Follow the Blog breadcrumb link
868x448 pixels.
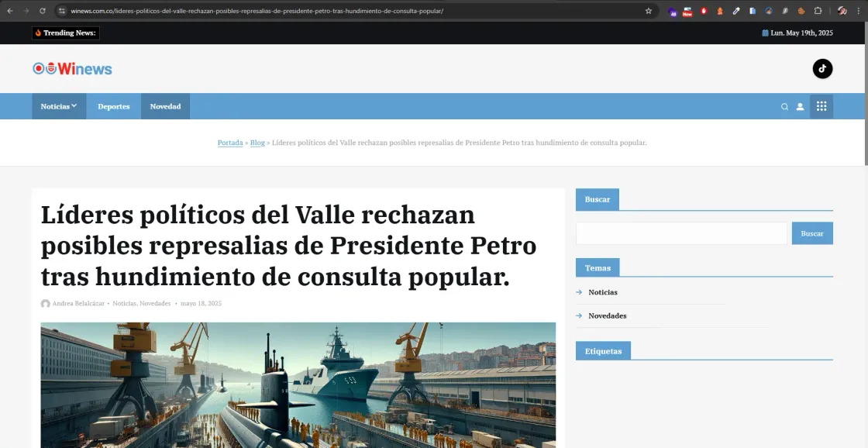(257, 143)
